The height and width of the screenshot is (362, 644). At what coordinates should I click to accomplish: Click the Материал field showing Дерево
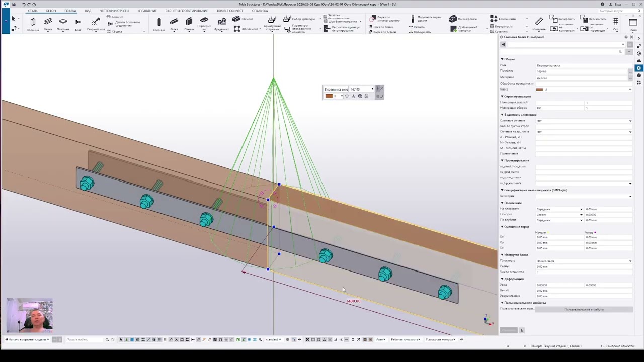point(581,77)
